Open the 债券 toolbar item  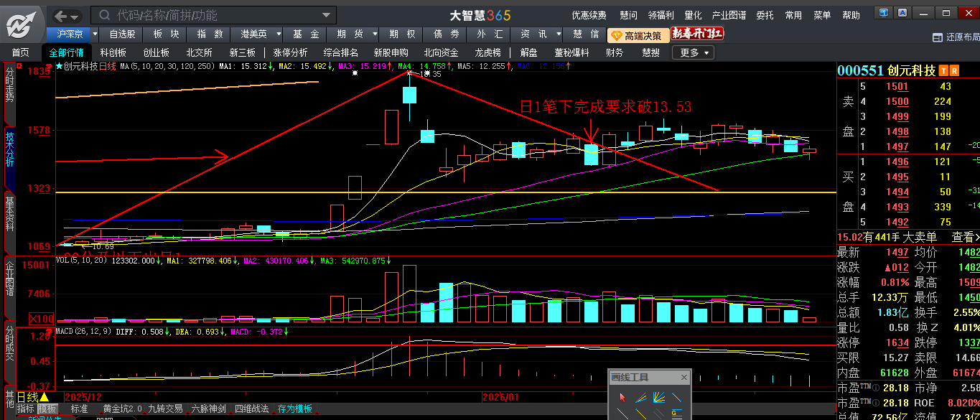coord(445,34)
